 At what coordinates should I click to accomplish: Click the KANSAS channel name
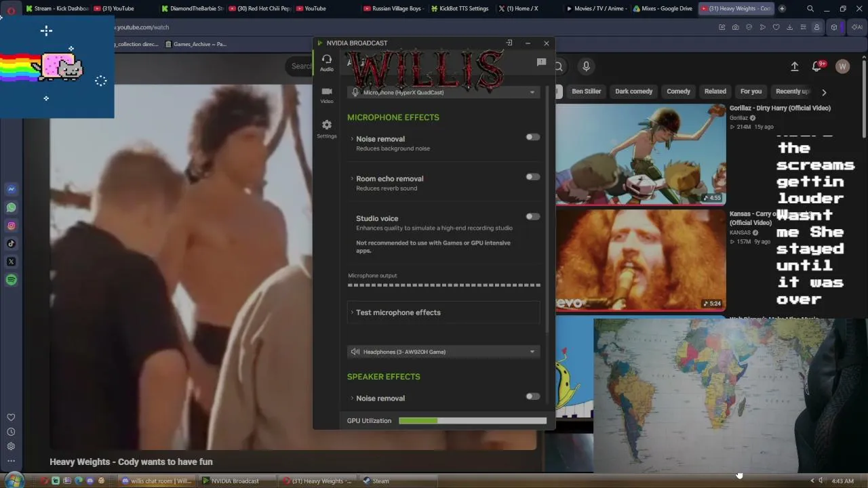coord(740,232)
